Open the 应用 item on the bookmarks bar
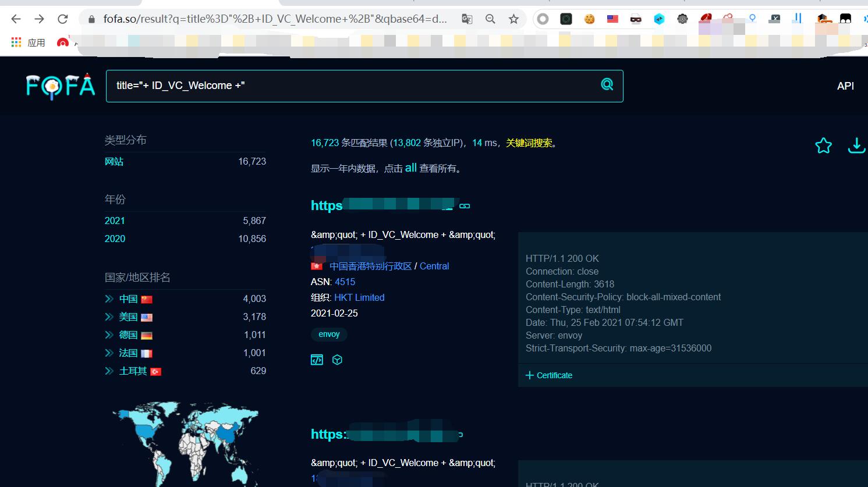Screen dimensions: 868x487 (x=36, y=42)
